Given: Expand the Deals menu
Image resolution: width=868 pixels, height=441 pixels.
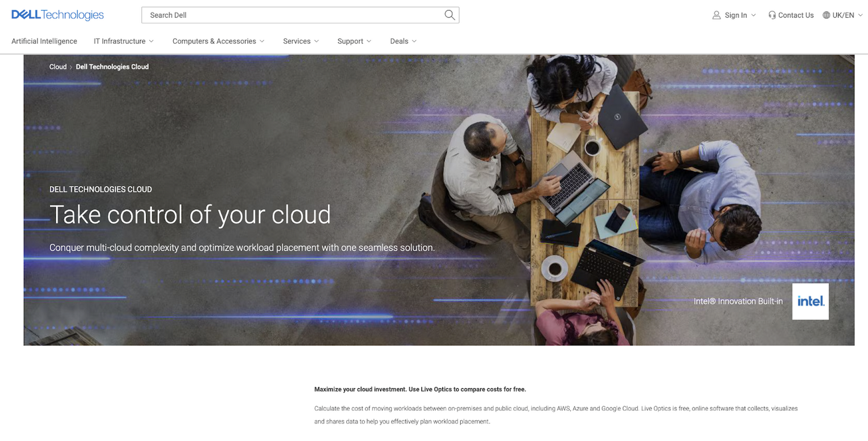Looking at the screenshot, I should point(403,41).
